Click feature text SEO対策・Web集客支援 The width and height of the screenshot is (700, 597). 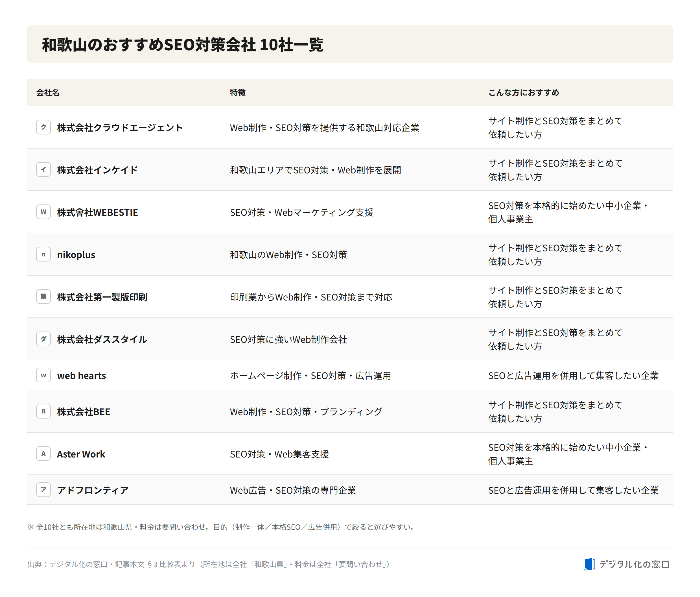click(x=279, y=454)
